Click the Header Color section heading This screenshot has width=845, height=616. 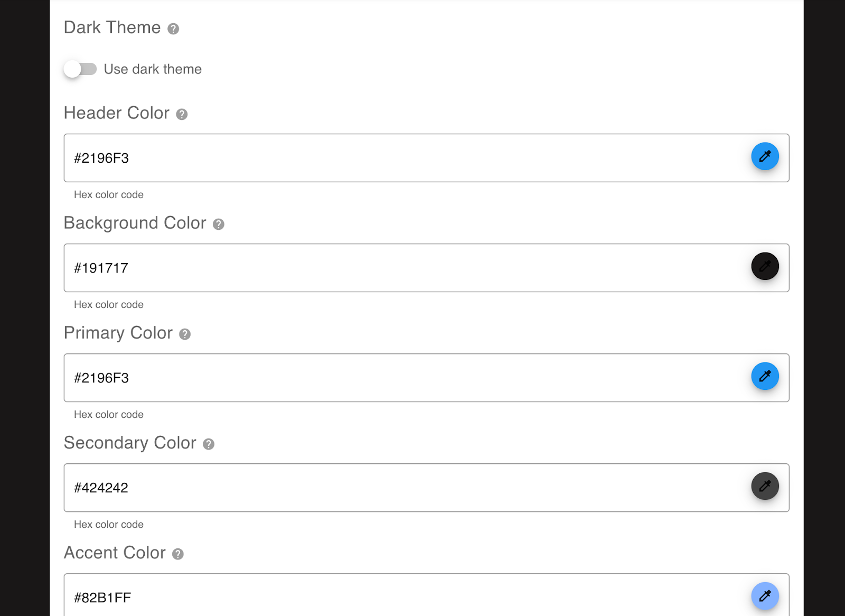tap(117, 113)
